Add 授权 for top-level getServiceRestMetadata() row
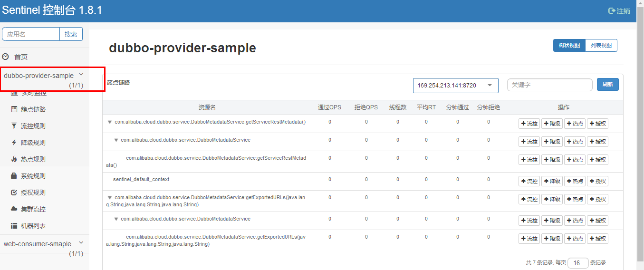This screenshot has height=270, width=644. click(597, 124)
